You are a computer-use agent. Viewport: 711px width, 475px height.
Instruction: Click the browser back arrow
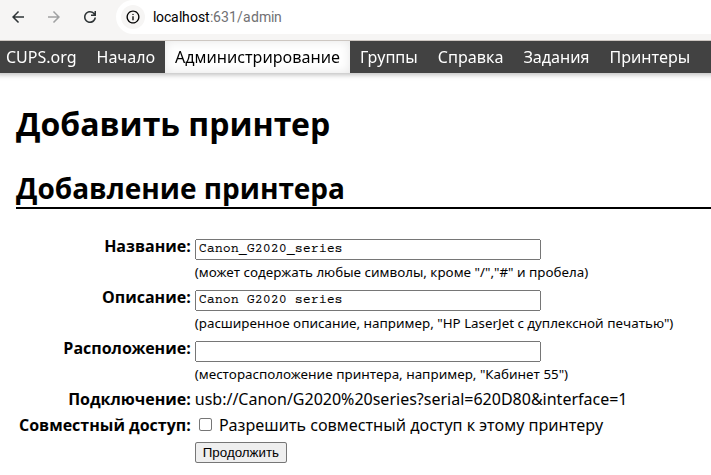pyautogui.click(x=19, y=17)
